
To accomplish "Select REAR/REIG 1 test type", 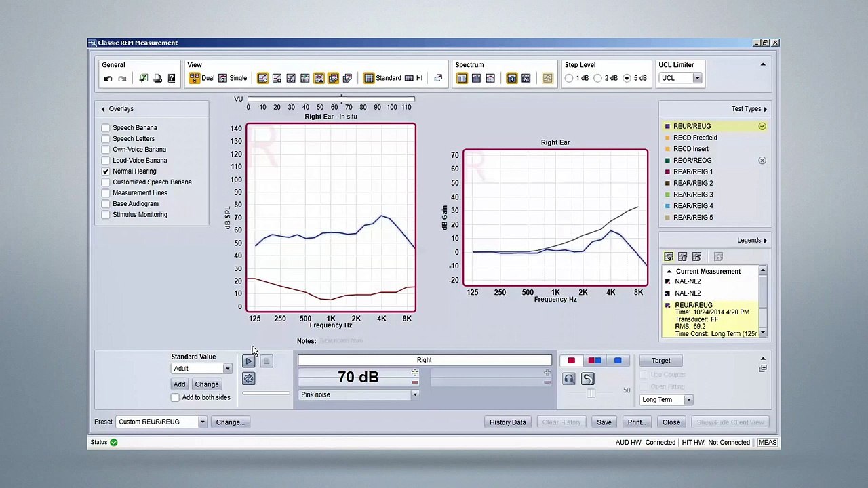I will pos(692,172).
